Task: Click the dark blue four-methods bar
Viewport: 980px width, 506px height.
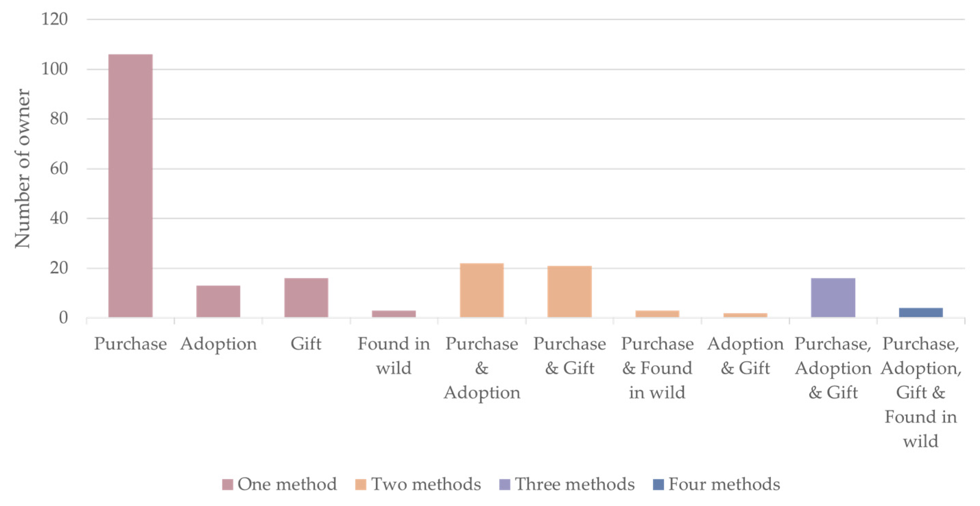Action: click(x=921, y=312)
